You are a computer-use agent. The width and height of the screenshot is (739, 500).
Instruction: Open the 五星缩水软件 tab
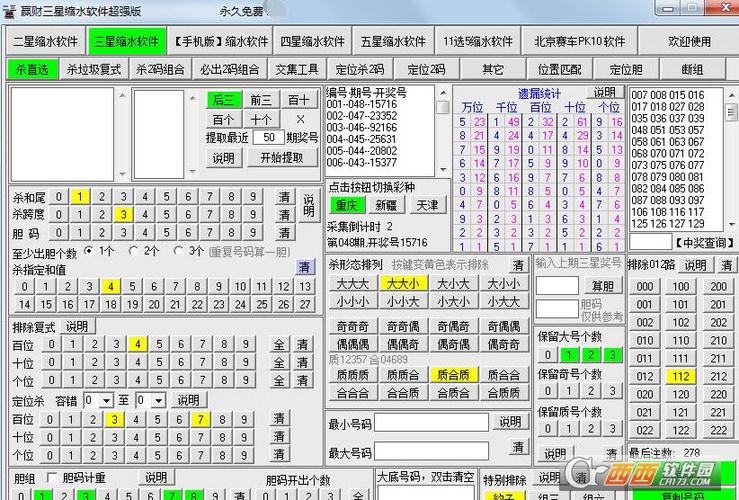coord(393,41)
